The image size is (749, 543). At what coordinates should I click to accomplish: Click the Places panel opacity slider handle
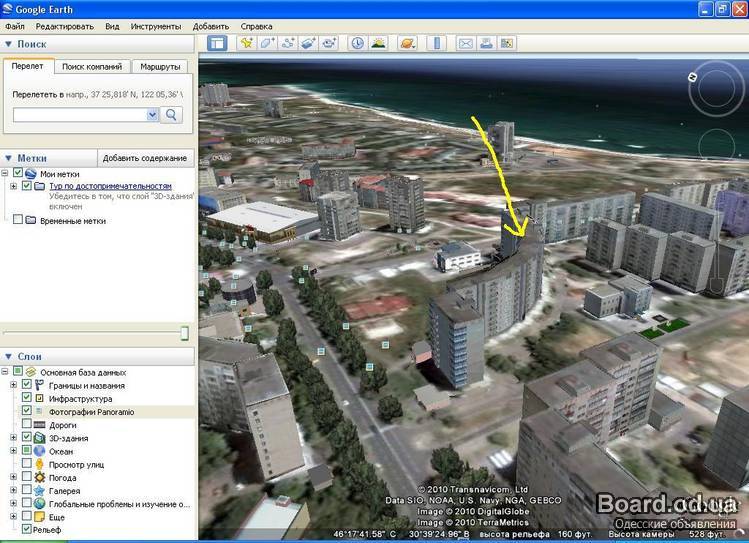pyautogui.click(x=185, y=333)
